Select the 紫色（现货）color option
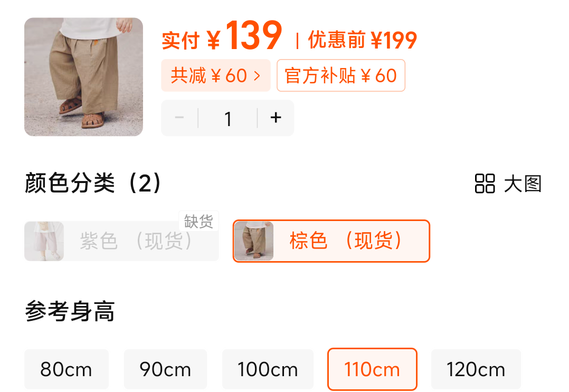 coord(121,241)
